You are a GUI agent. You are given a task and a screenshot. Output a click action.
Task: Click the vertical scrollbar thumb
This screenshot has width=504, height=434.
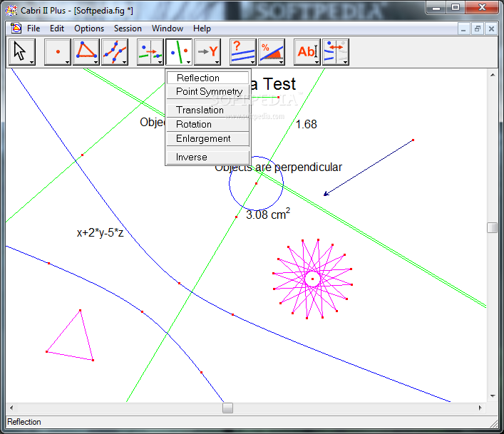coord(492,228)
